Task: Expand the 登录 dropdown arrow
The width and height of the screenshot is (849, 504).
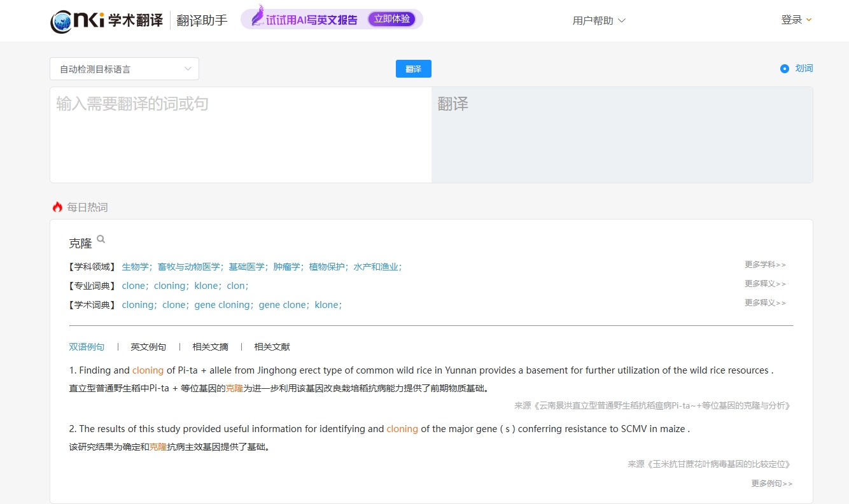Action: tap(808, 19)
